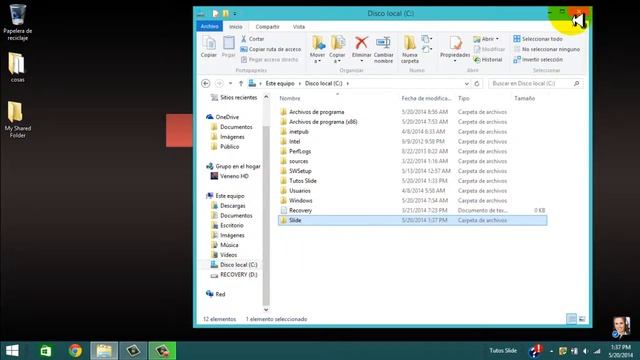Open Propiedades in the ribbon
Image resolution: width=640 pixels, height=360 pixels.
click(455, 49)
